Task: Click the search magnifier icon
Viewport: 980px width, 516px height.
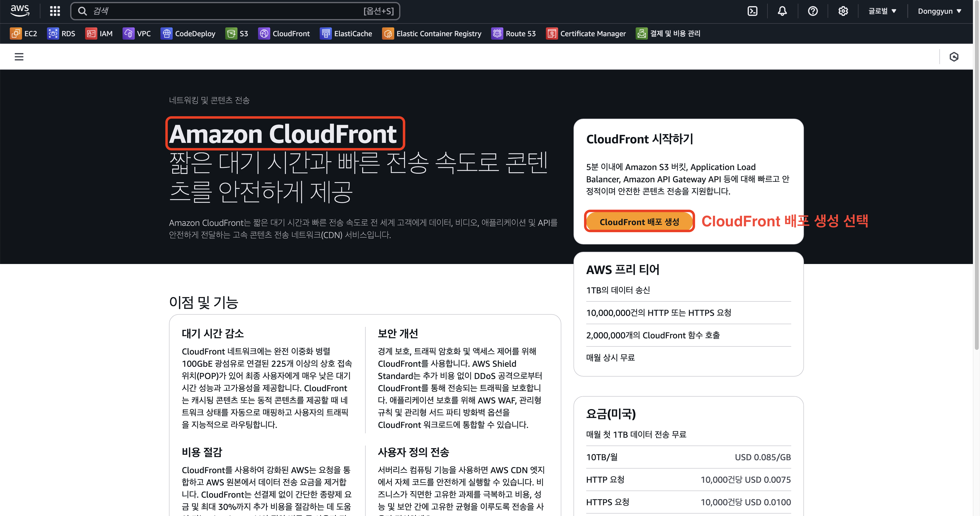Action: point(82,11)
